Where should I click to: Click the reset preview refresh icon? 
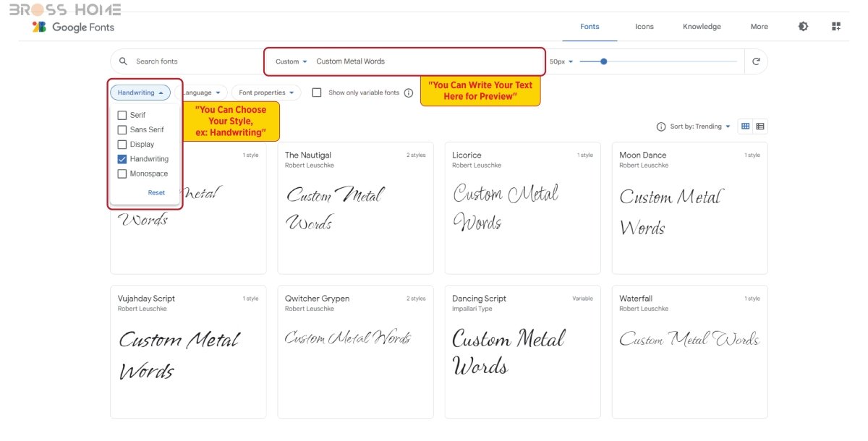pyautogui.click(x=756, y=61)
